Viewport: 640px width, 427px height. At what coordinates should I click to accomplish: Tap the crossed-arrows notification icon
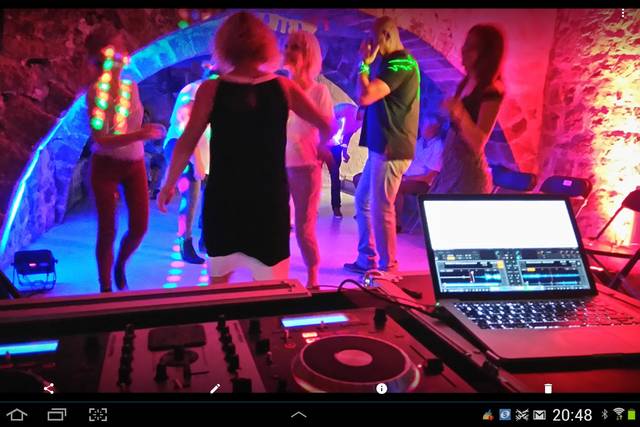pos(522,415)
